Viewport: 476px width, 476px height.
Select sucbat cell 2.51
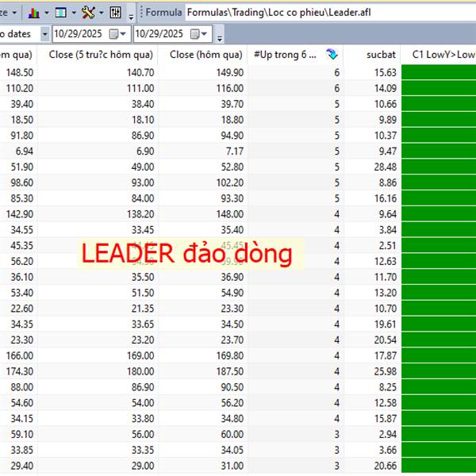click(372, 246)
